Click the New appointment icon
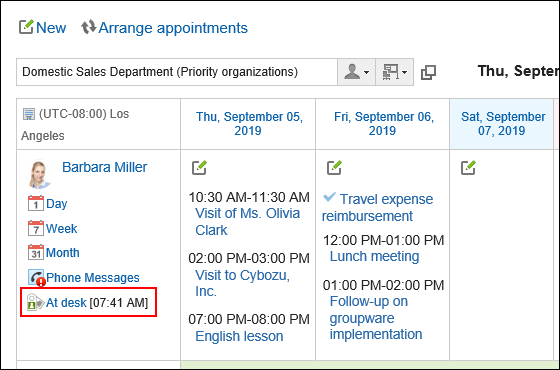560x370 pixels. (26, 27)
